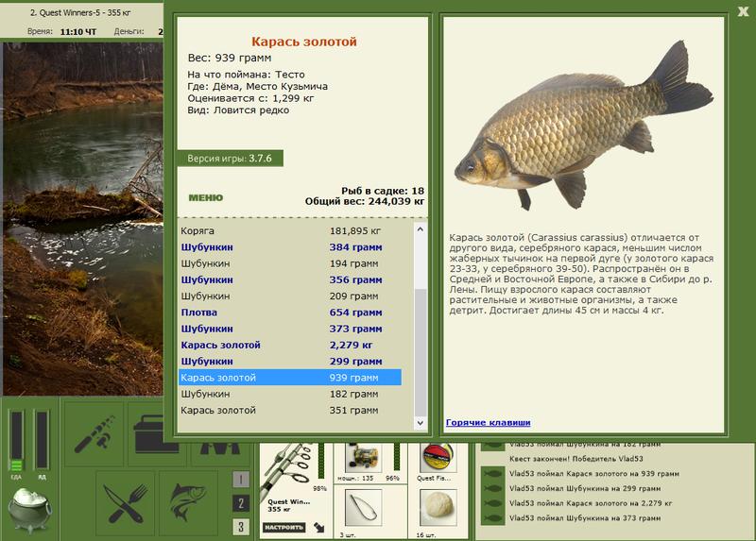Select Шубункин 373 грамм row
Screen dimensions: 756x541
[x=290, y=329]
